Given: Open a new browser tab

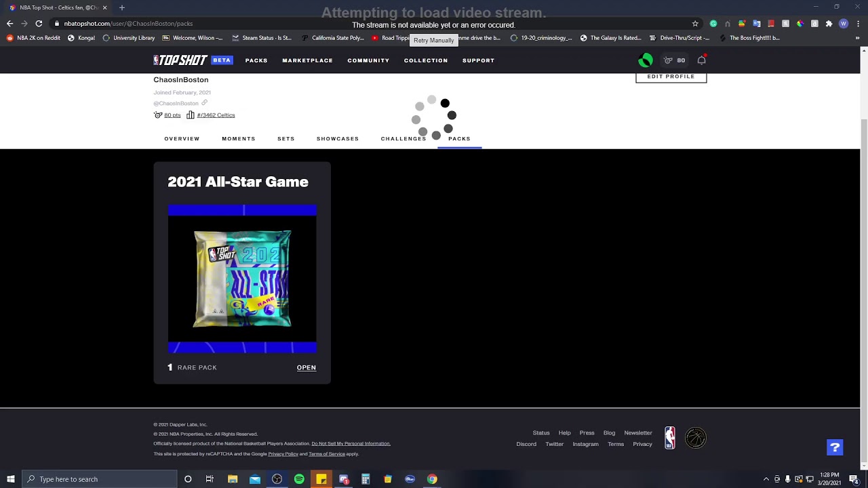Looking at the screenshot, I should pyautogui.click(x=122, y=7).
